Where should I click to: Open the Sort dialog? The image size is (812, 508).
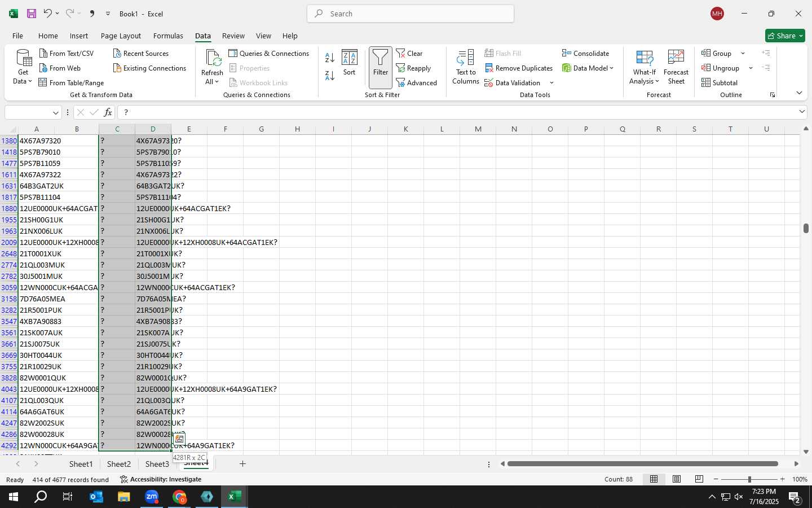(350, 63)
